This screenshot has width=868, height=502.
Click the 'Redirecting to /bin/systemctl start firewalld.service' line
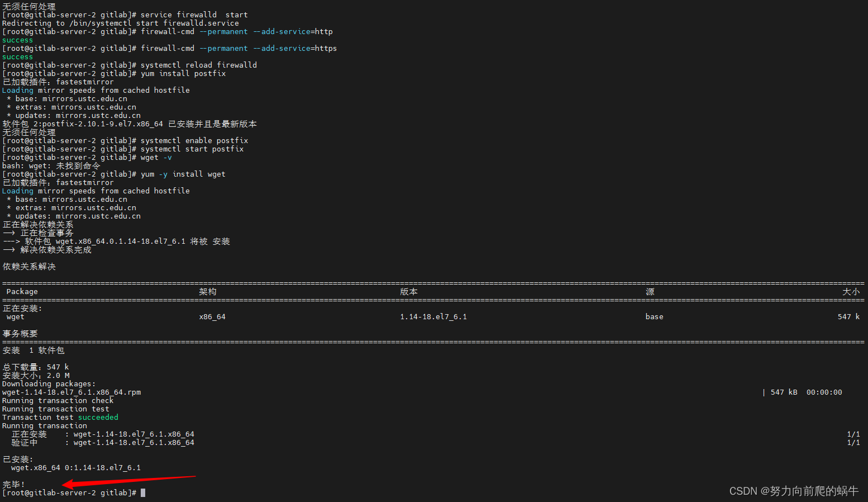pyautogui.click(x=121, y=23)
